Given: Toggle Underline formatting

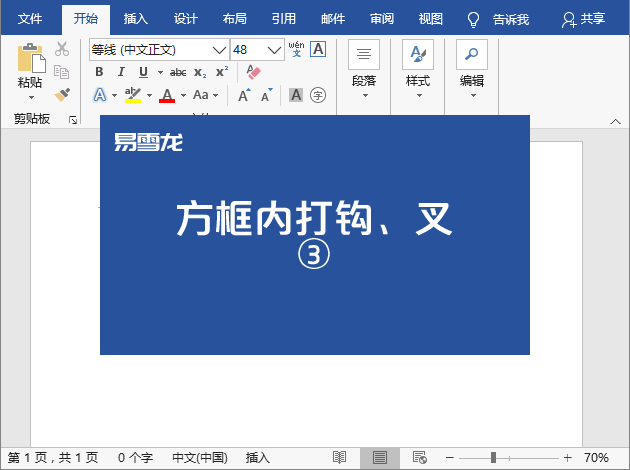Looking at the screenshot, I should click(143, 72).
